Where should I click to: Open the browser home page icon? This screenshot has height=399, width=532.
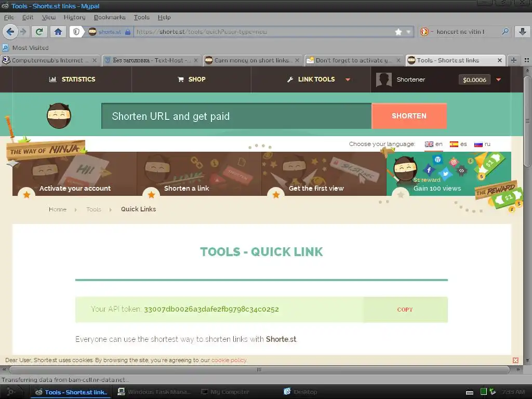point(58,32)
